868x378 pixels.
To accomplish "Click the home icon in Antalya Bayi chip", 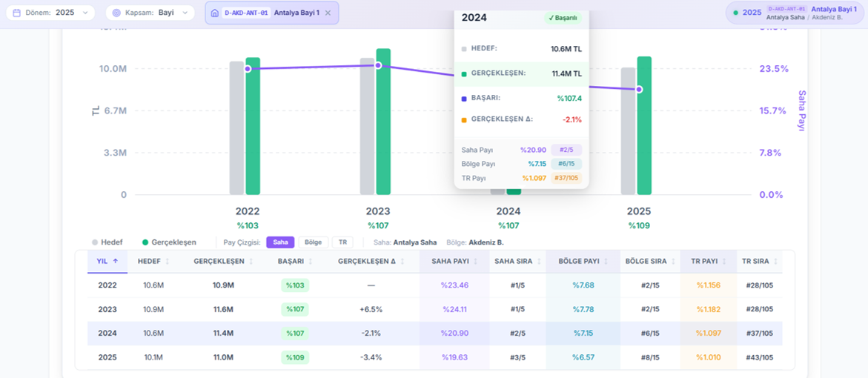I will click(x=215, y=13).
